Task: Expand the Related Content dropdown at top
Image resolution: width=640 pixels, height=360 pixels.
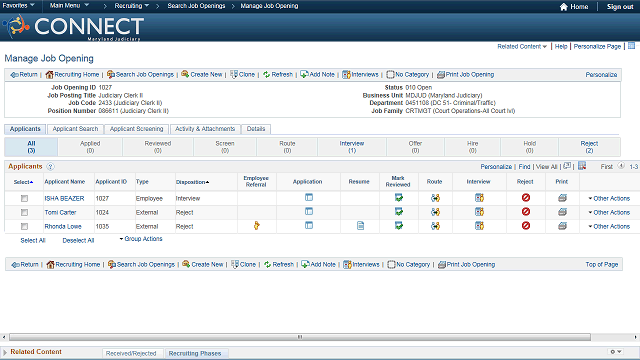Action: [522, 47]
